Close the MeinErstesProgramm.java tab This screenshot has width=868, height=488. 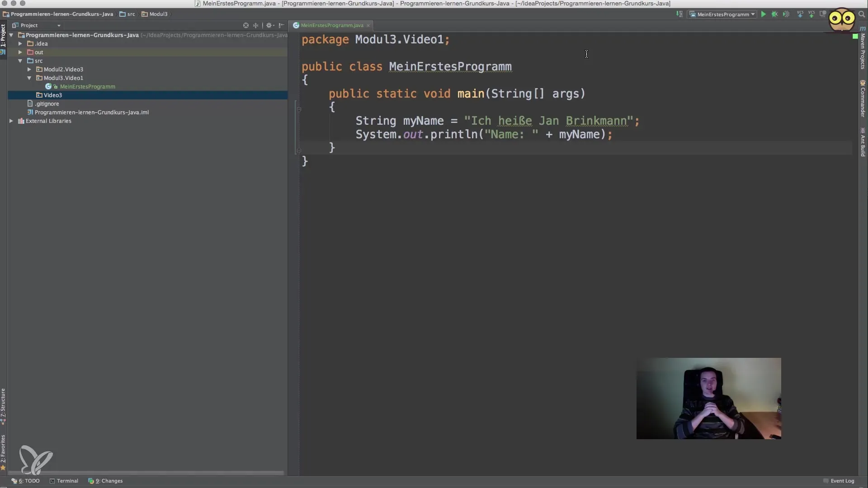(368, 25)
